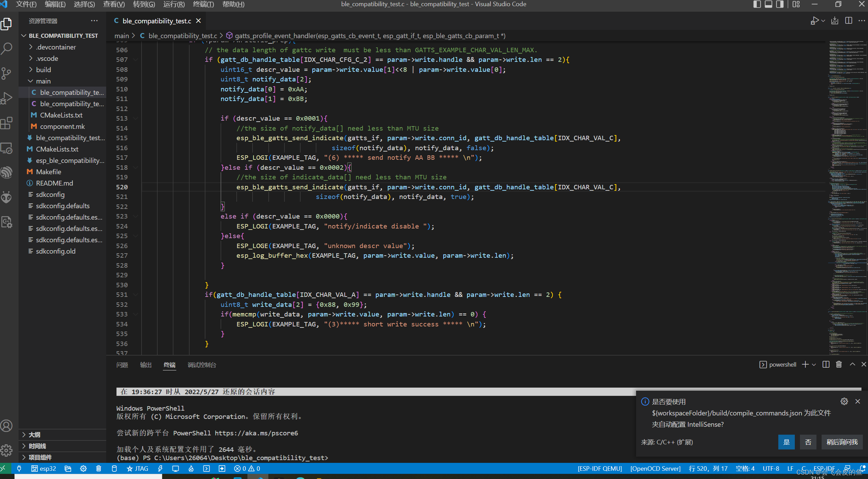Click 稍后询问我 button in notification
The height and width of the screenshot is (479, 868).
(842, 442)
